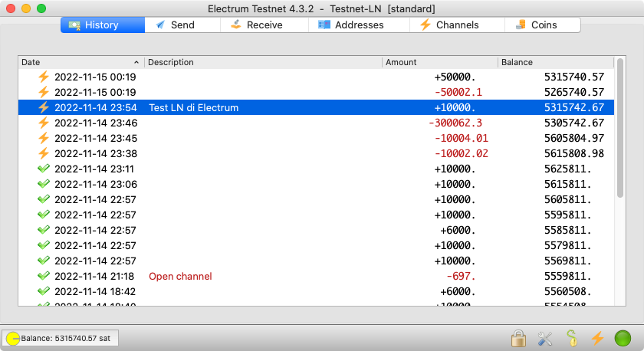Click the balance value 5569811.
Viewport: 644px width, 351px height.
click(567, 261)
